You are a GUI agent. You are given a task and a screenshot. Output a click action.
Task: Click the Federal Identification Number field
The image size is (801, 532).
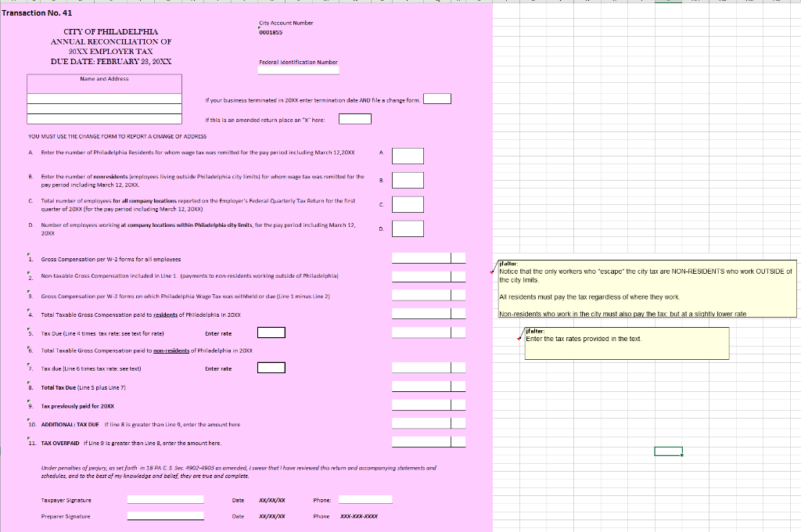click(x=298, y=70)
